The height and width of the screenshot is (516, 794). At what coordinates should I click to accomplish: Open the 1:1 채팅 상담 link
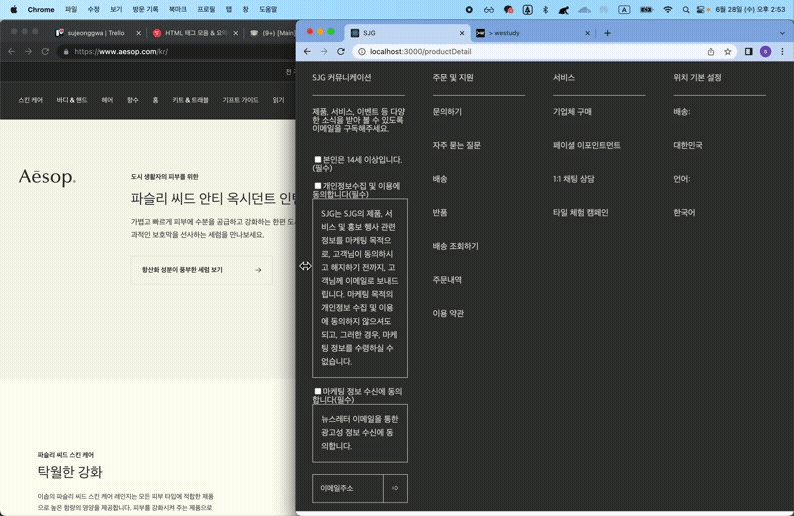(574, 179)
